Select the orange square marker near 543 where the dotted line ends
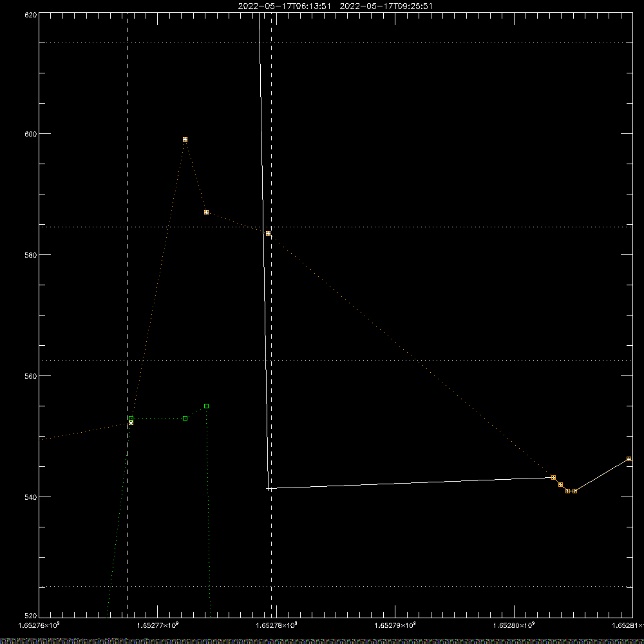The image size is (644, 644). [554, 478]
